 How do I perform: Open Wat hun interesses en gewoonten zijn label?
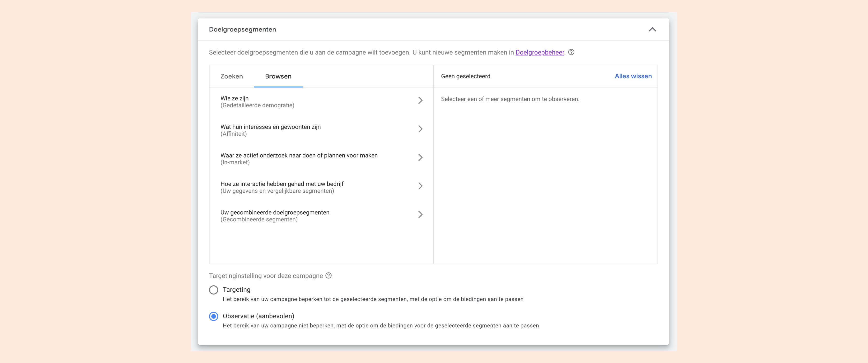[x=270, y=127]
